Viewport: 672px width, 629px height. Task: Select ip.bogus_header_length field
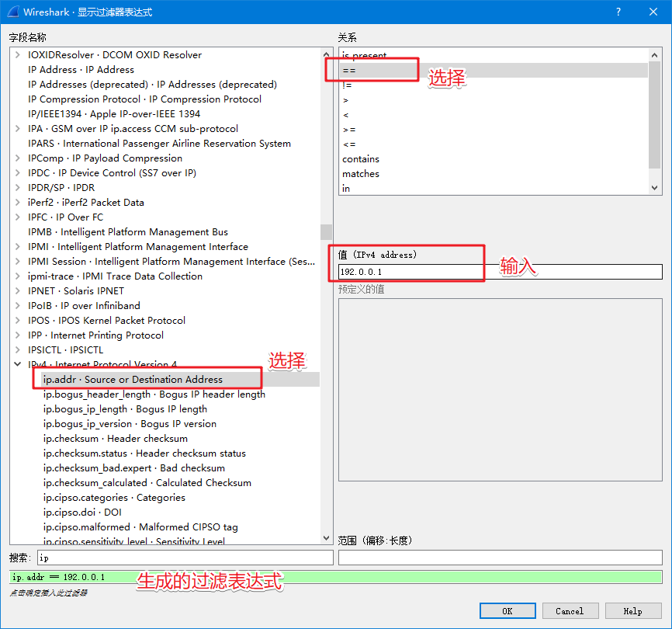154,394
